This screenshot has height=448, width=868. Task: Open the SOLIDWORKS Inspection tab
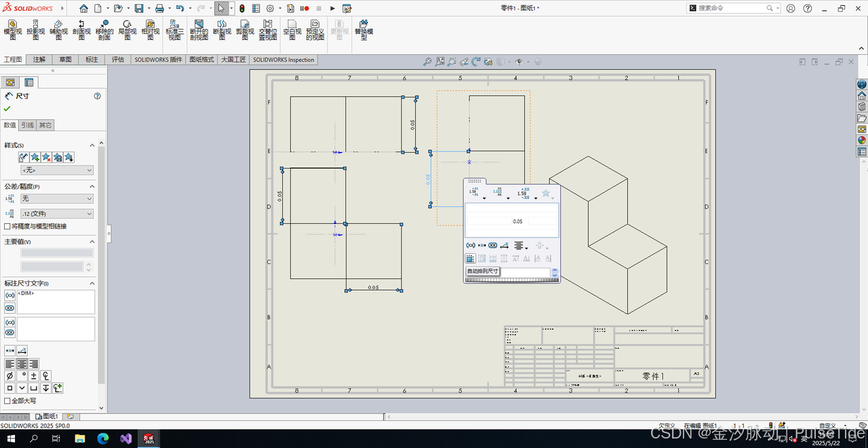click(283, 60)
